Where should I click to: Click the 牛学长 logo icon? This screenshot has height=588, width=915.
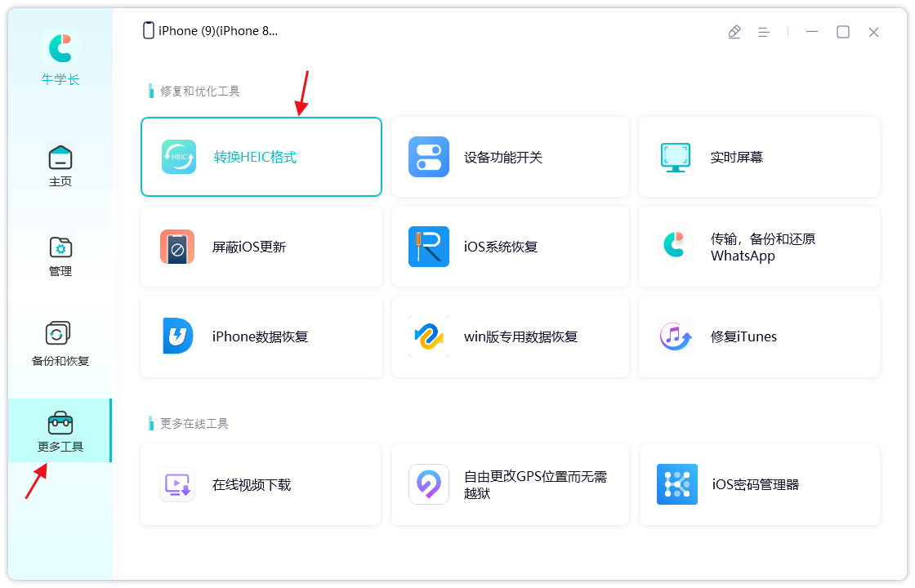point(60,48)
